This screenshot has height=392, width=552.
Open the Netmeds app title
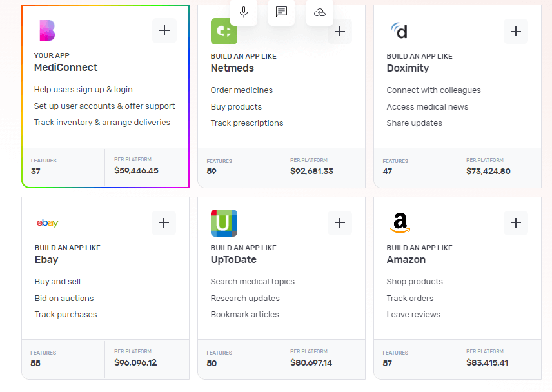pos(232,68)
